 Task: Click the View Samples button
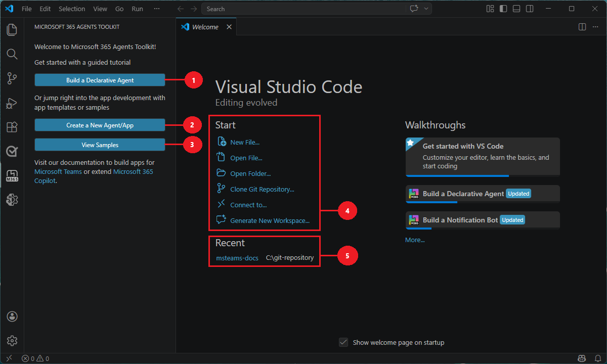click(100, 145)
